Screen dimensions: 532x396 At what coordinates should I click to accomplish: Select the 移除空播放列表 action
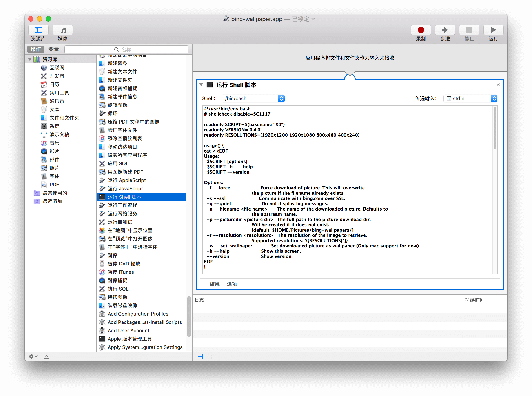(141, 138)
